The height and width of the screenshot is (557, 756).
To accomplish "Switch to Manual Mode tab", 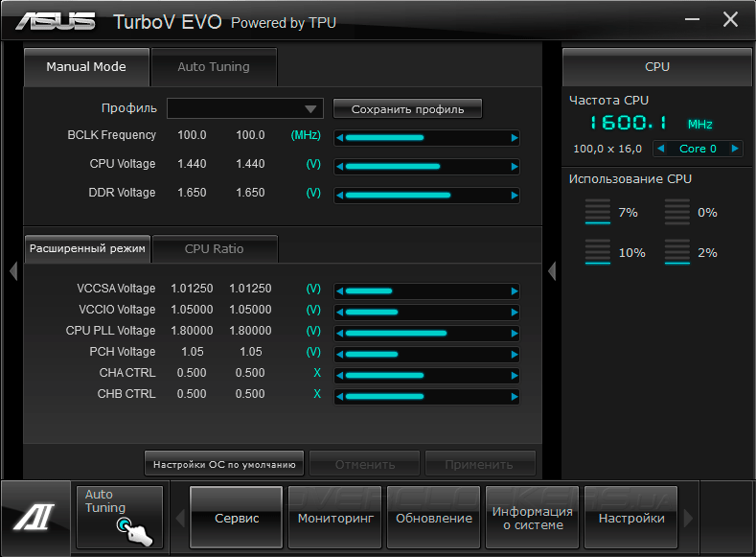I will (x=86, y=67).
